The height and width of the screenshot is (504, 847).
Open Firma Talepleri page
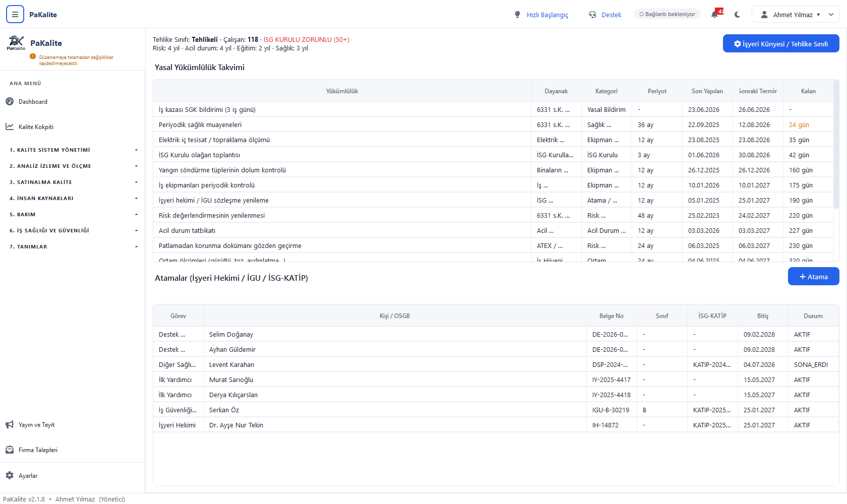(x=38, y=450)
